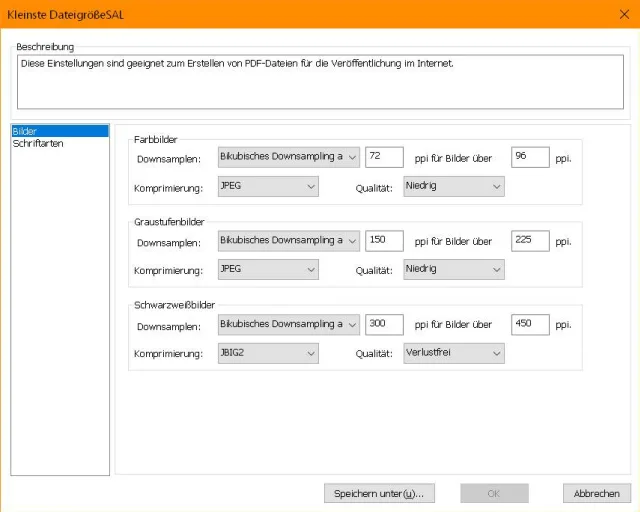
Task: Click the Graustufenbilder 150 ppi field
Action: pyautogui.click(x=384, y=240)
